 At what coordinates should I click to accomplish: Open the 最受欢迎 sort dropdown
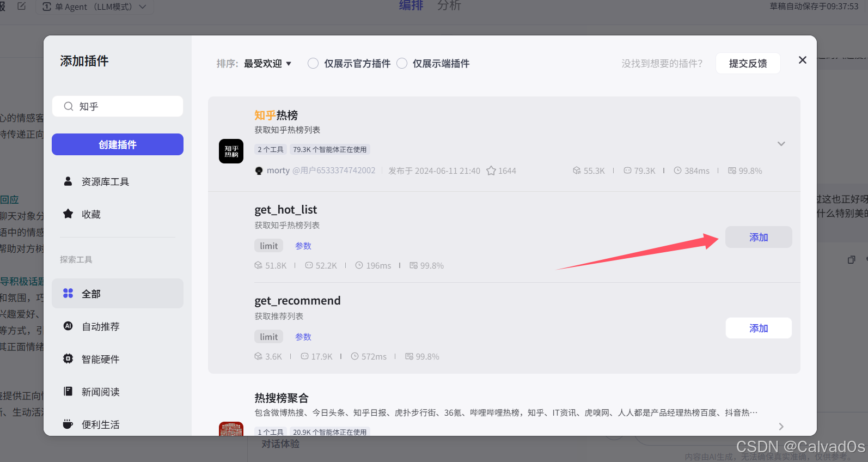(x=267, y=64)
